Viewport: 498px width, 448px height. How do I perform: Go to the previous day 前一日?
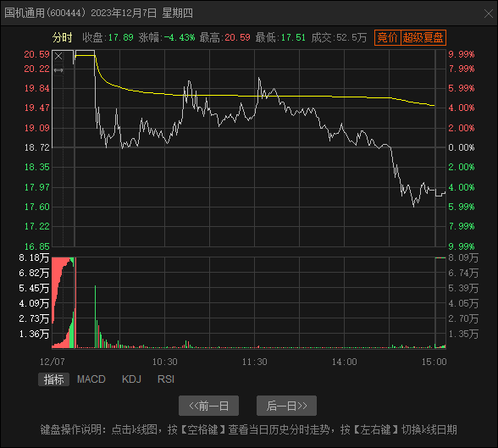tap(208, 406)
